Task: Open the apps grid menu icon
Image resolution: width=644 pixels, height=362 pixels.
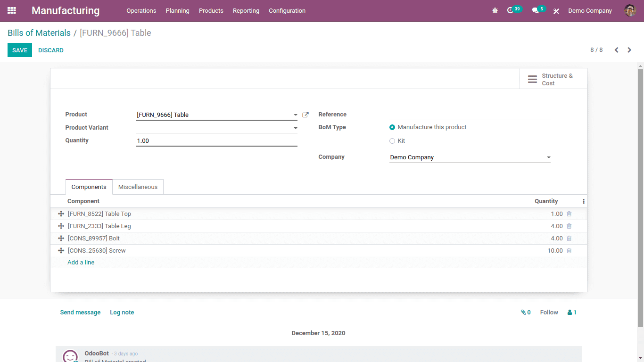Action: (12, 10)
